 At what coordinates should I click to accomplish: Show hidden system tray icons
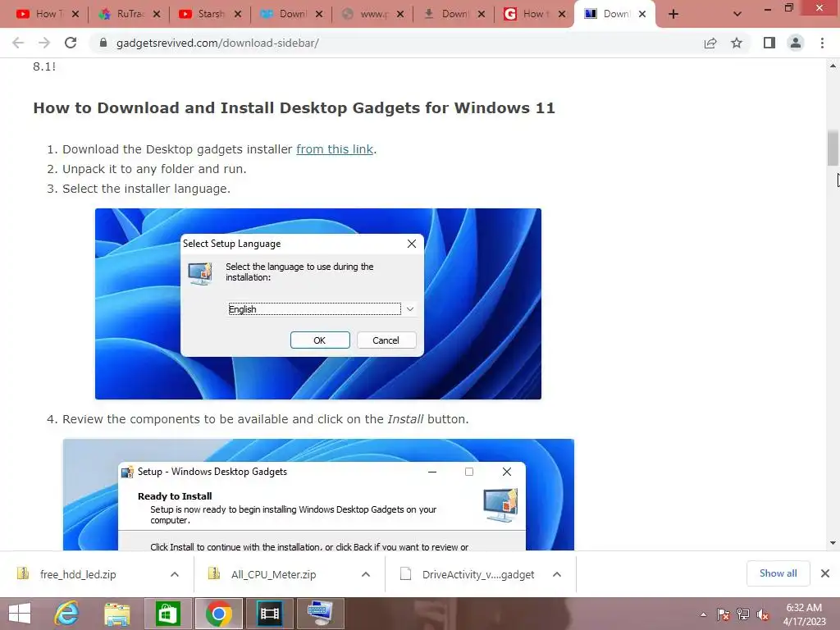click(703, 614)
